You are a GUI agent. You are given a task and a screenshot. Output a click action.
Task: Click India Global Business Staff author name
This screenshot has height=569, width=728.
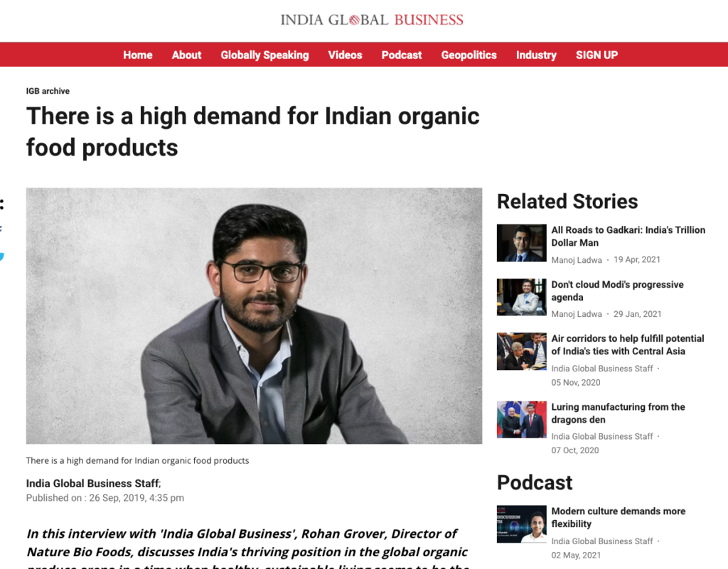point(92,483)
